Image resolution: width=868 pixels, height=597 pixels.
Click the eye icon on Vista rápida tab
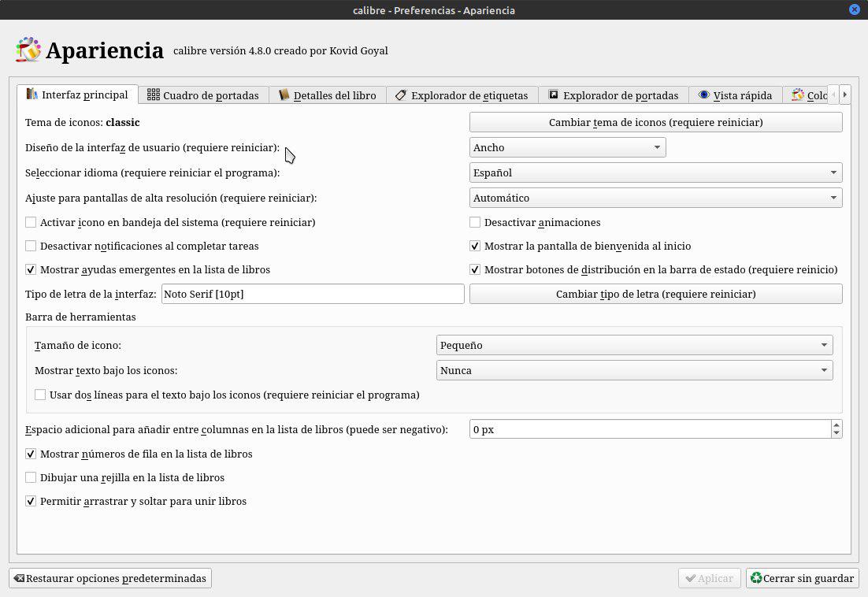tap(703, 95)
